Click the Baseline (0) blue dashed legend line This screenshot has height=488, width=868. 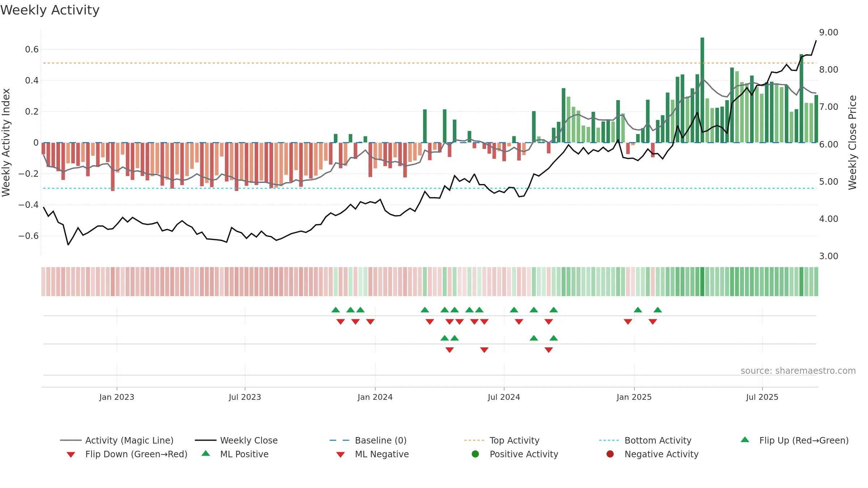coord(339,440)
